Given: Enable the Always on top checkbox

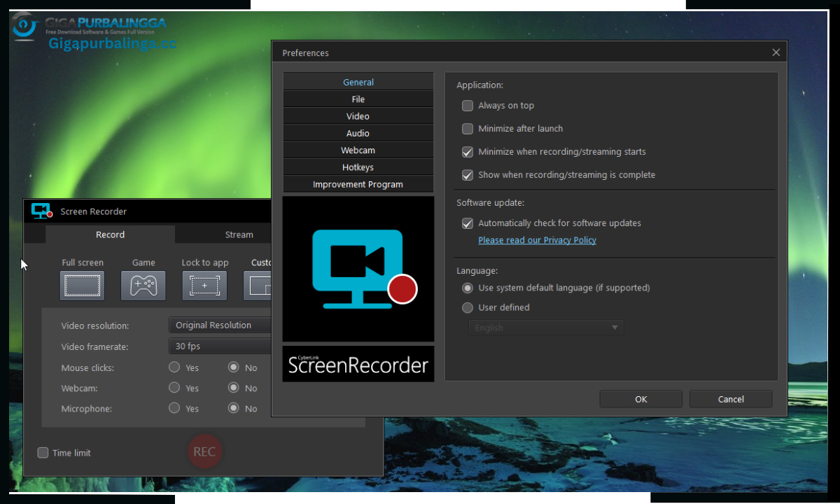Looking at the screenshot, I should coord(468,106).
